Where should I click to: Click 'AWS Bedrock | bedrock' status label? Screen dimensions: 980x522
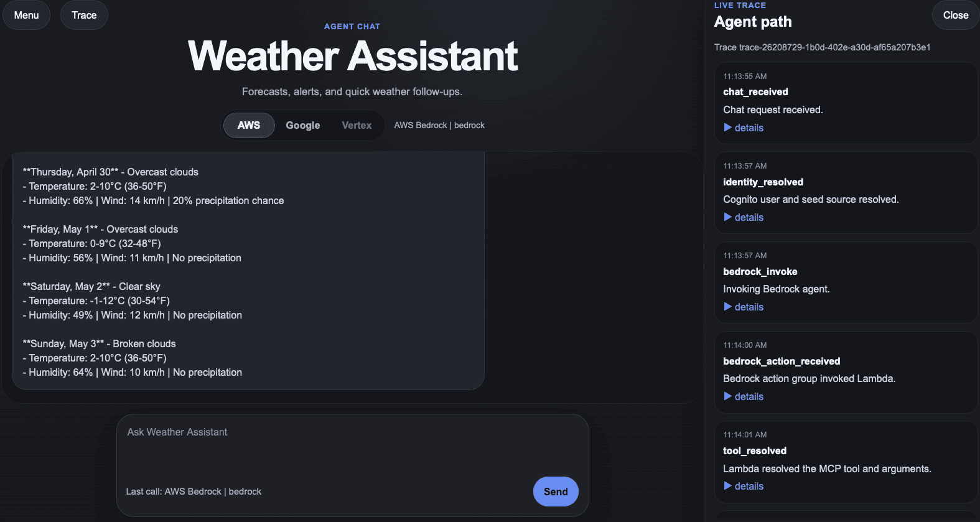[439, 125]
